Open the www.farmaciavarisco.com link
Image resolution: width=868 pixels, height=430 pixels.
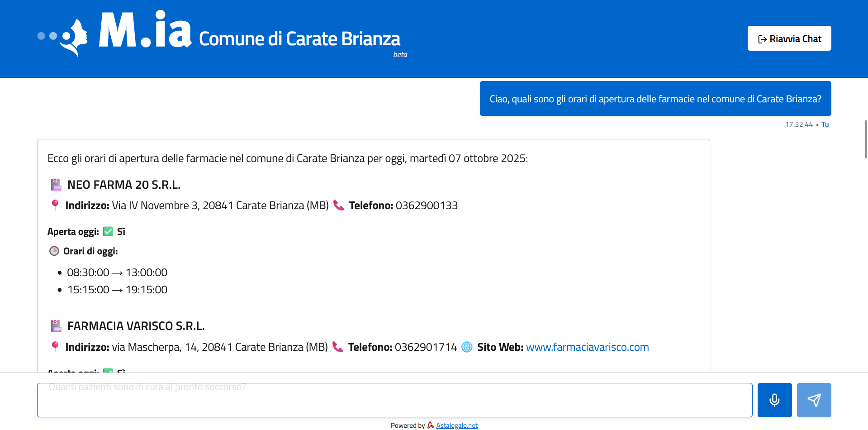pyautogui.click(x=587, y=347)
